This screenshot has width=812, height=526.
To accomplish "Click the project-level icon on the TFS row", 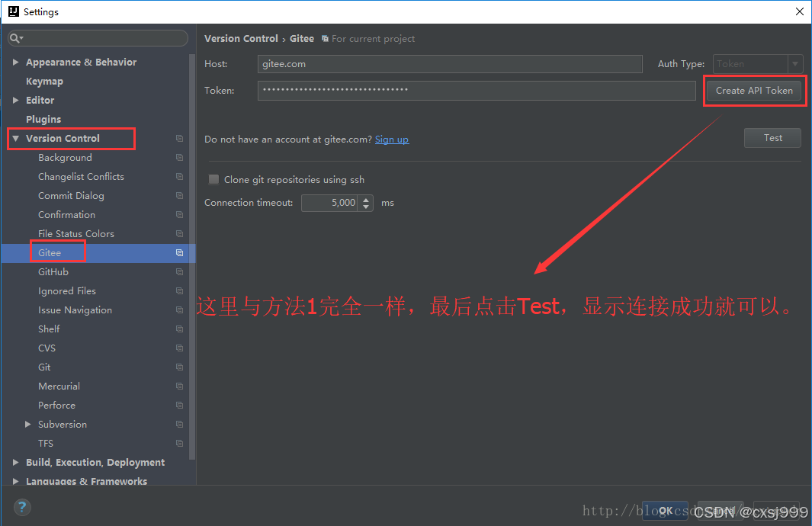I will (179, 443).
